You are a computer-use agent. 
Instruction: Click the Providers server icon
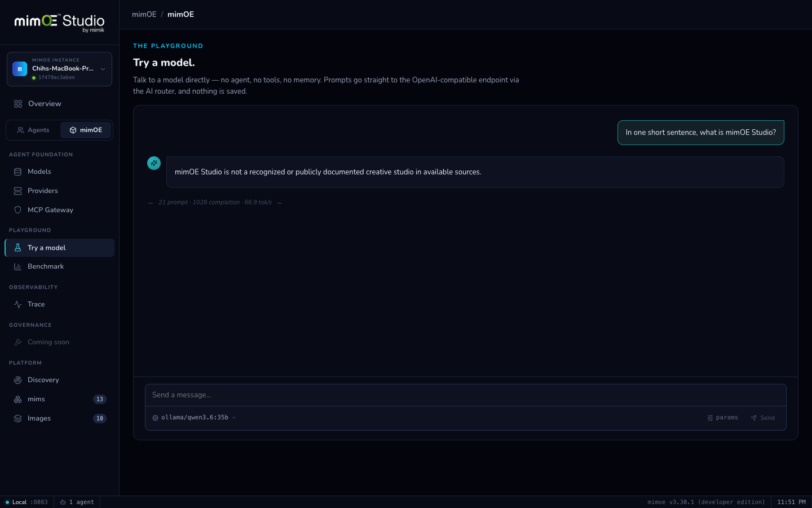point(18,191)
